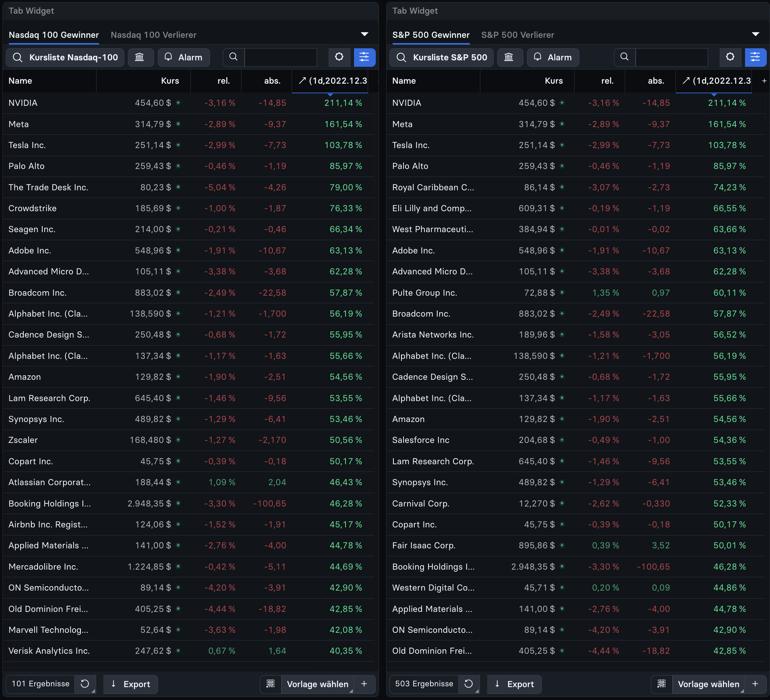Select Carnival Corp. row

[576, 504]
